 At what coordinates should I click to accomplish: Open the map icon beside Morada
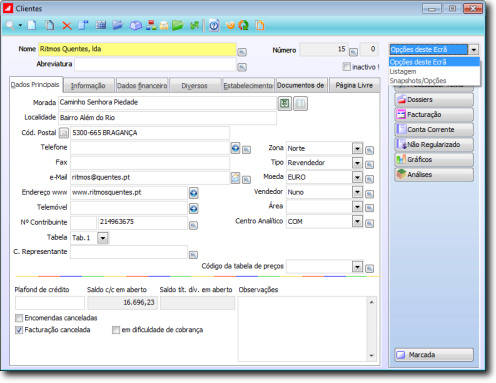coord(285,103)
